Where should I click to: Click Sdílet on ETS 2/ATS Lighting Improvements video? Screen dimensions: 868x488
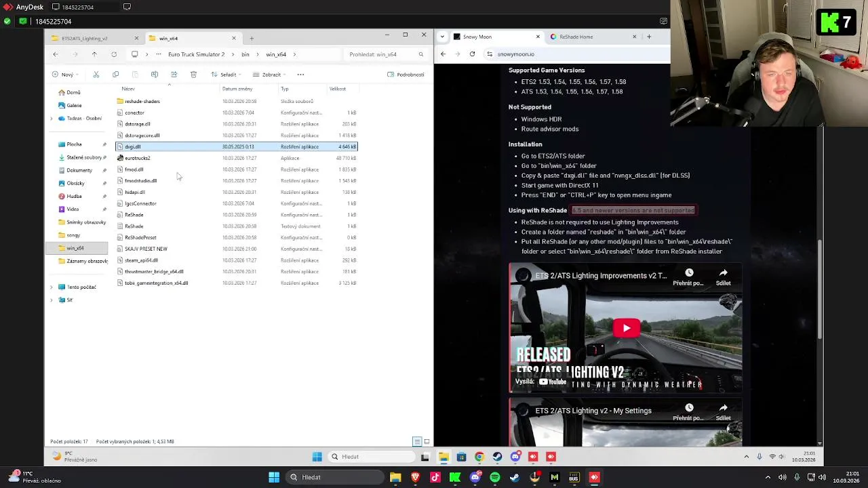click(723, 277)
